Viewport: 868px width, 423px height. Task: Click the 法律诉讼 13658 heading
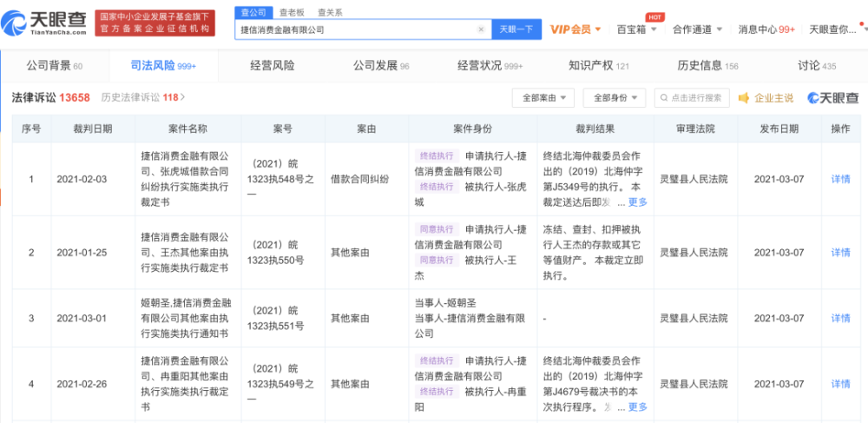tap(51, 97)
